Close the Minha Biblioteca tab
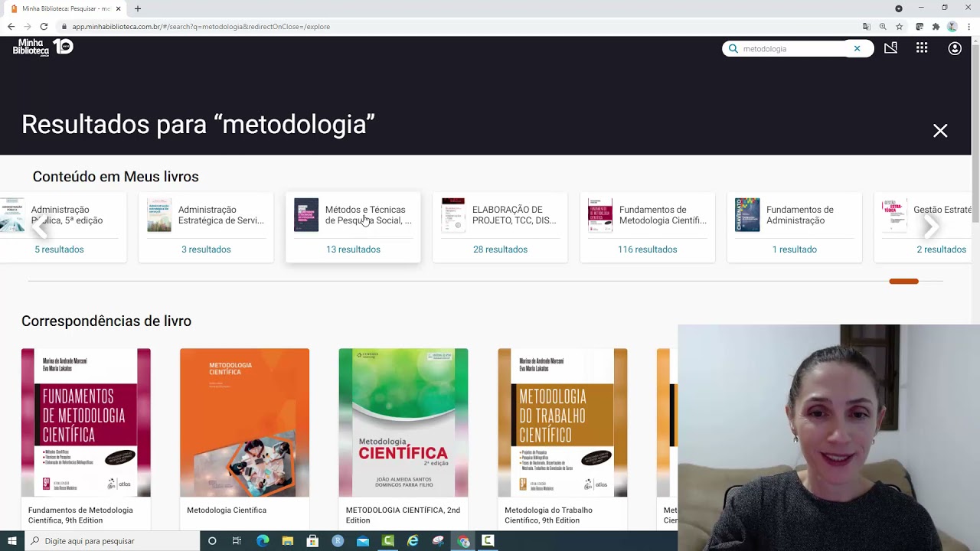The image size is (980, 551). 118,8
